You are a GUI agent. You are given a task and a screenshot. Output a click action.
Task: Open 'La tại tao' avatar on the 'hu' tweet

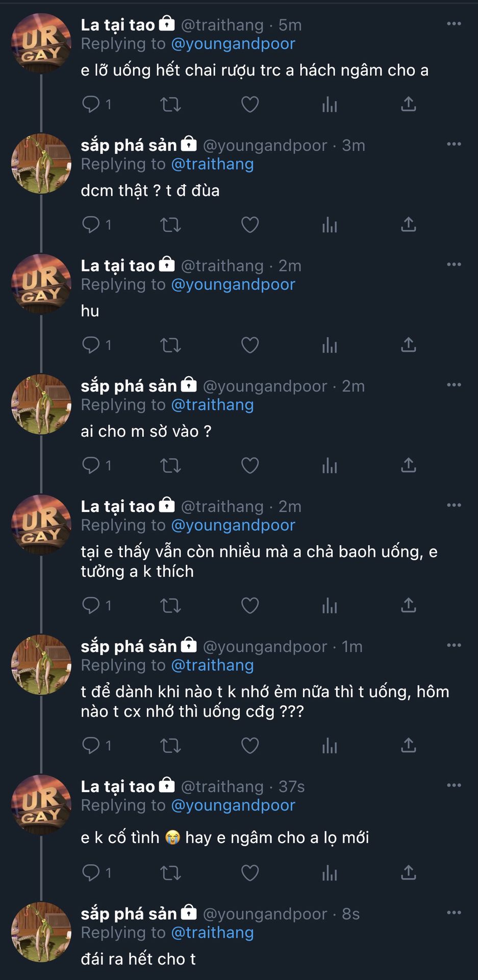coord(41,284)
